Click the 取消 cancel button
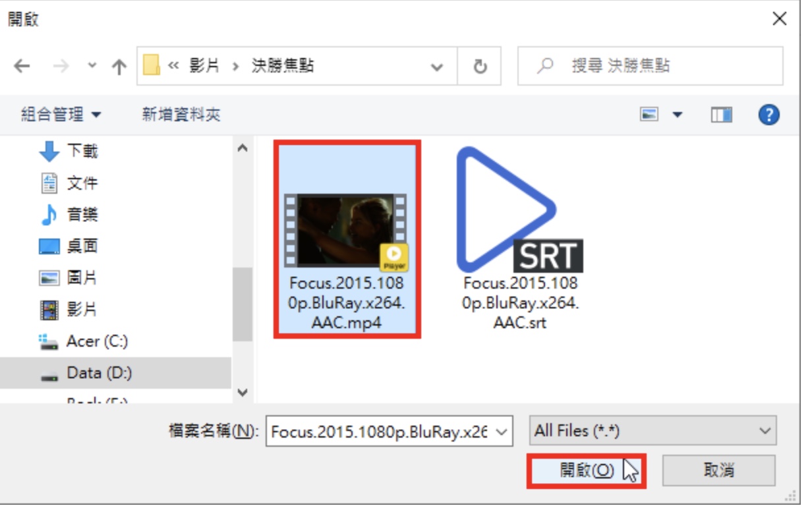 (719, 471)
